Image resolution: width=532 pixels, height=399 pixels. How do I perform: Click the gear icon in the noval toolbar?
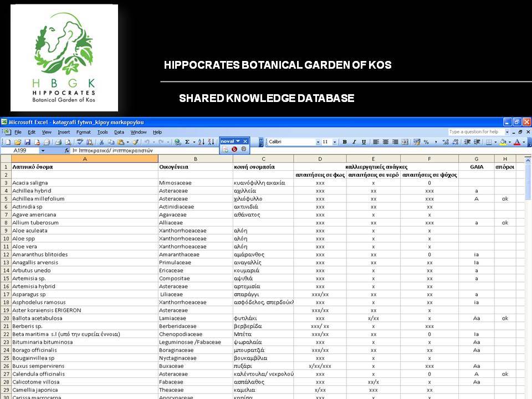click(244, 149)
